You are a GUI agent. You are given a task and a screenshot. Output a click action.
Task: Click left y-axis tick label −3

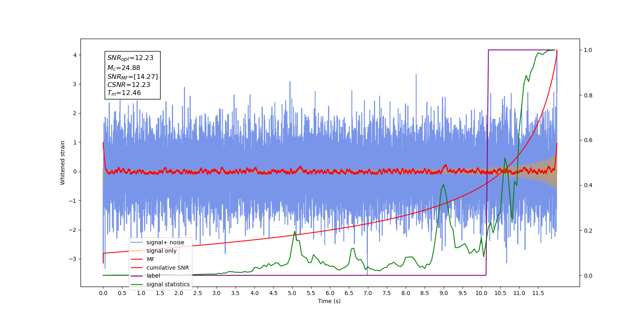(x=73, y=259)
